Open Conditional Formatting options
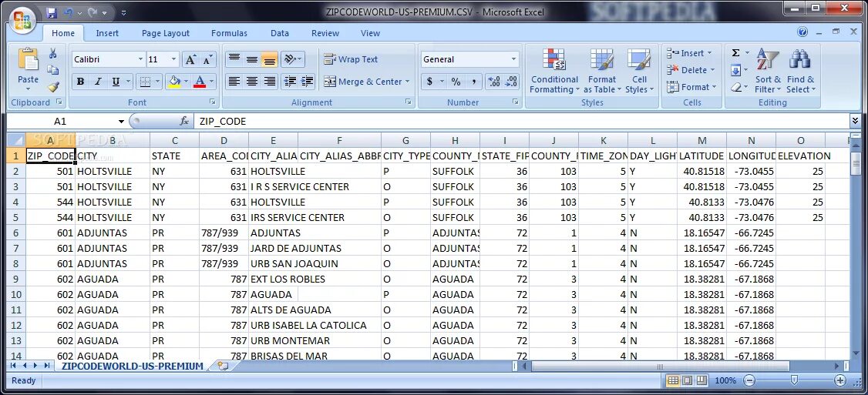Image resolution: width=868 pixels, height=395 pixels. tap(554, 72)
